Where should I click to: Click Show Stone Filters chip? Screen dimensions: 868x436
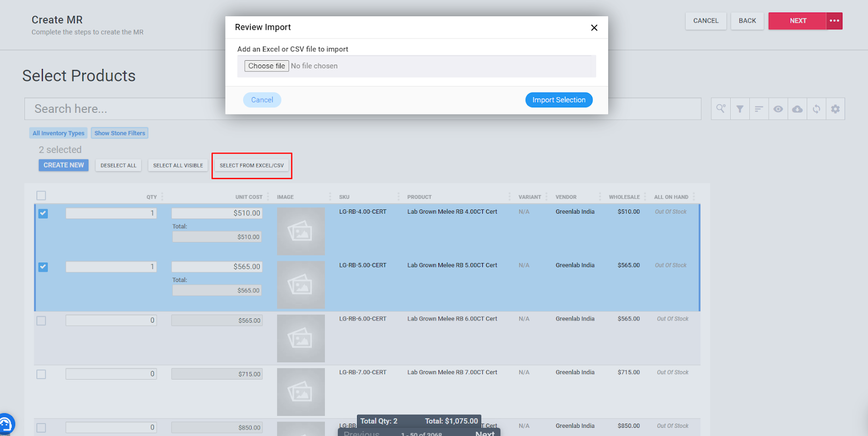120,133
